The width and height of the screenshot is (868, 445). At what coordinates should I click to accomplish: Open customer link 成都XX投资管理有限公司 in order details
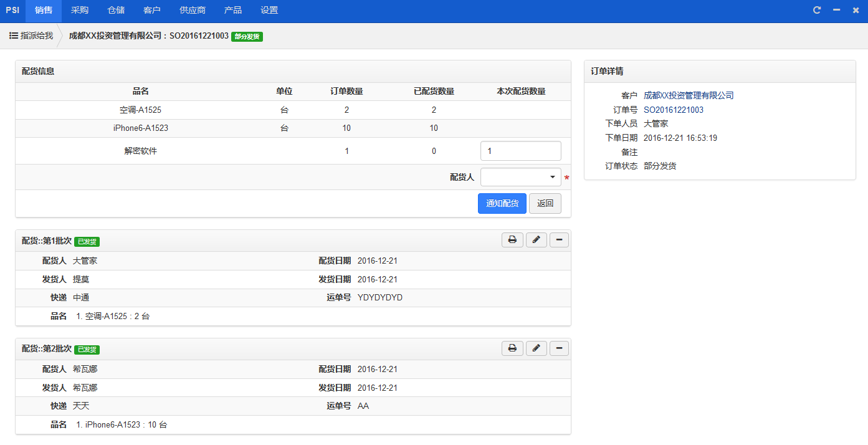[x=689, y=95]
